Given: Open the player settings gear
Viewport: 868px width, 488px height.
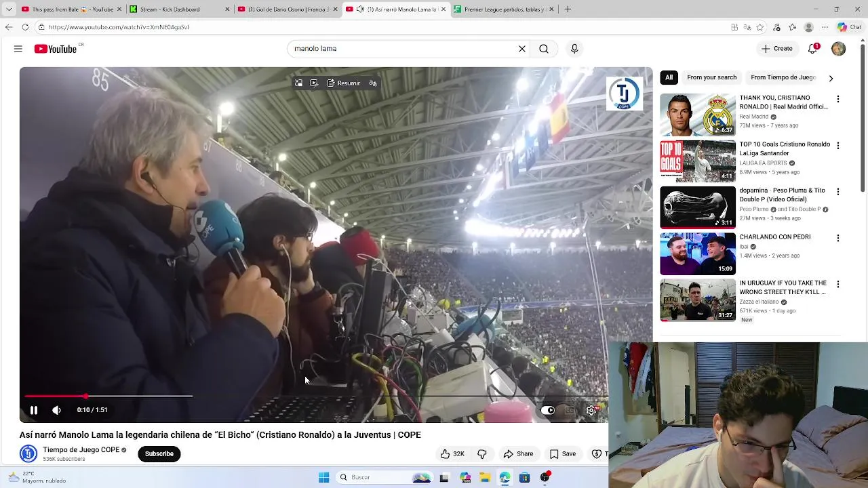Looking at the screenshot, I should coord(591,410).
